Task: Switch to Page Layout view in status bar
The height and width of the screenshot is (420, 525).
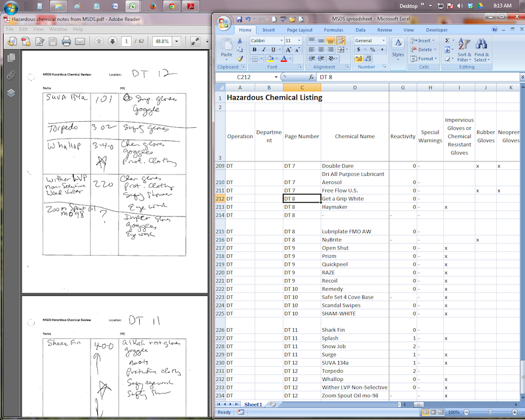Action: 433,412
